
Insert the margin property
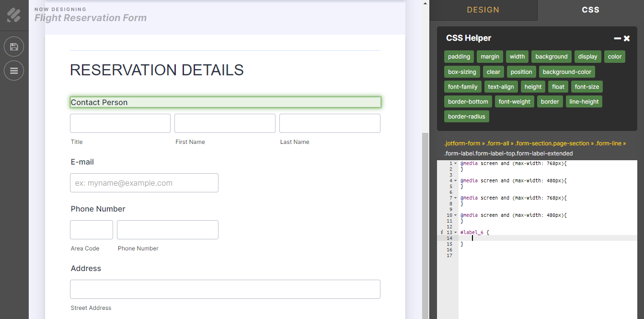tap(490, 57)
